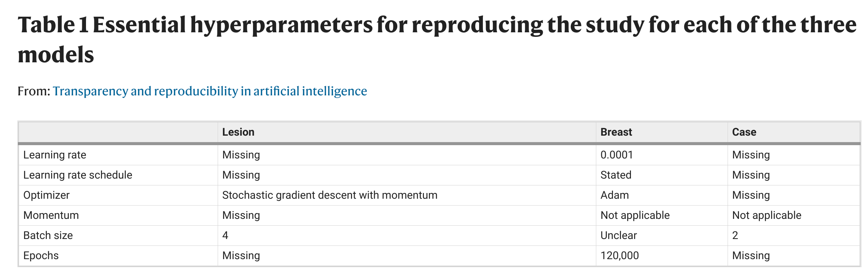Click the Stochastic gradient descent with momentum cell
The width and height of the screenshot is (868, 277).
330,195
